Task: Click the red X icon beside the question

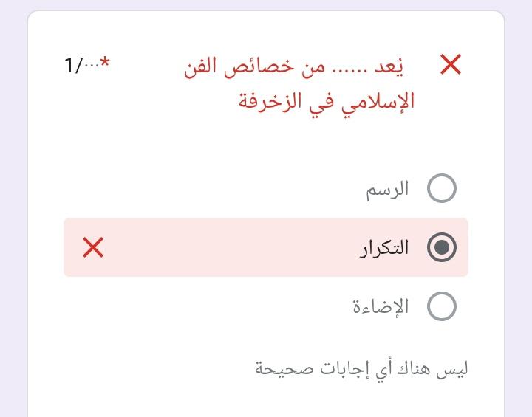Action: pyautogui.click(x=450, y=65)
